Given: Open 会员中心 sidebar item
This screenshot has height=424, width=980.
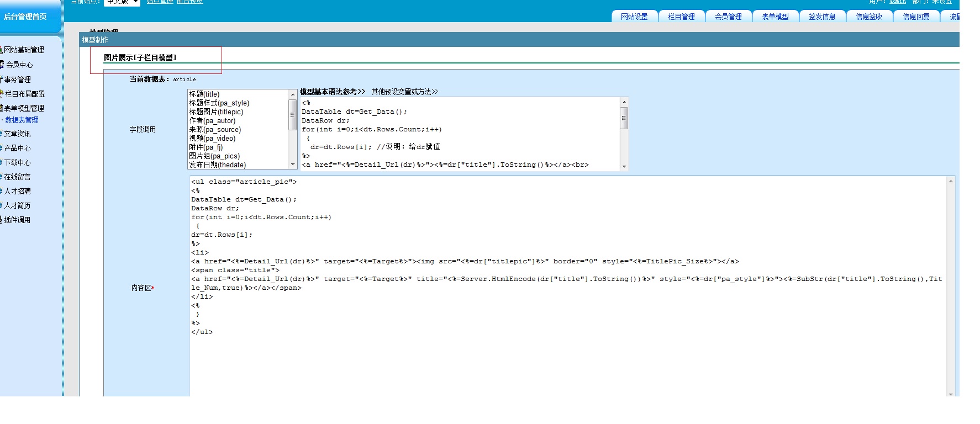Looking at the screenshot, I should pos(19,65).
